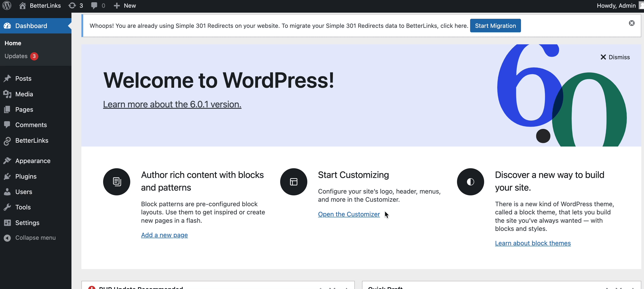Click the Tools wrench icon
This screenshot has height=289, width=644.
(x=7, y=207)
